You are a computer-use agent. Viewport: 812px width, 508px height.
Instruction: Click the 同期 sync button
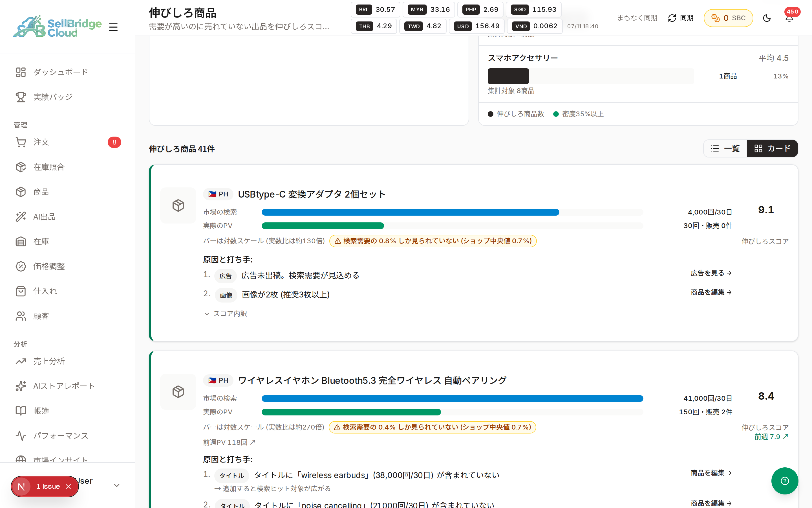(680, 18)
